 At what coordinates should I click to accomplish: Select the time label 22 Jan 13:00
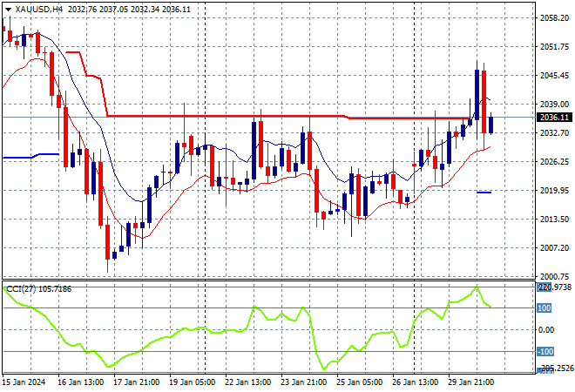[248, 382]
